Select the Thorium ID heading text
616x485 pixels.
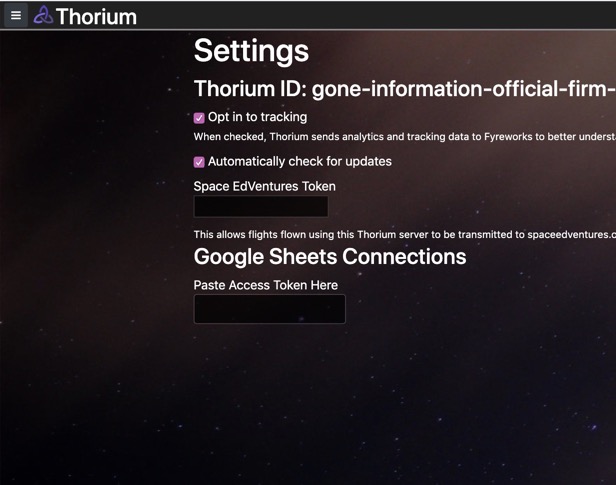point(405,89)
